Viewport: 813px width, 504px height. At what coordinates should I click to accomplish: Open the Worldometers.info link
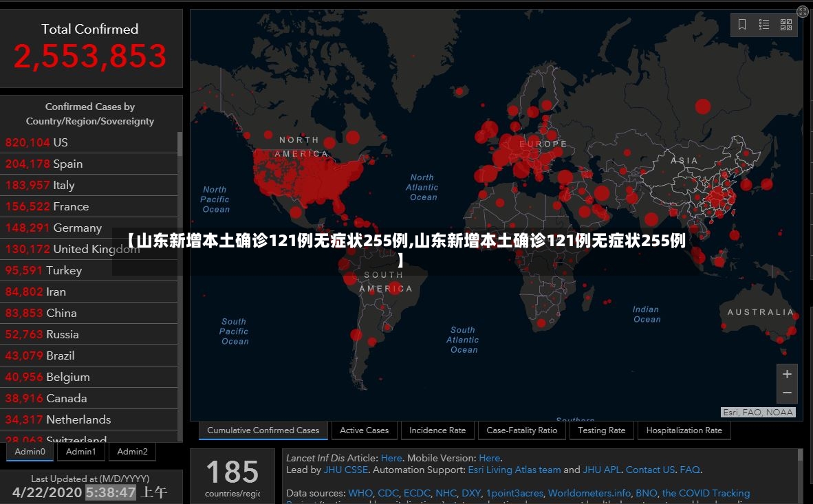[589, 493]
